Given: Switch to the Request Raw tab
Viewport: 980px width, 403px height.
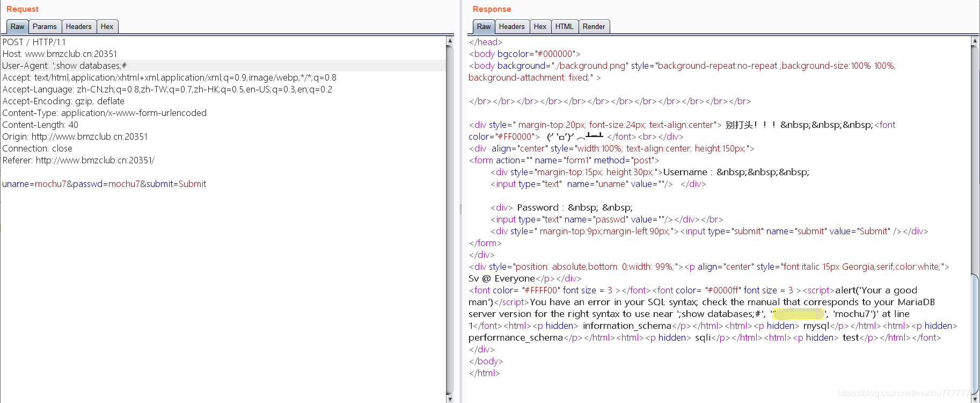Looking at the screenshot, I should (17, 26).
